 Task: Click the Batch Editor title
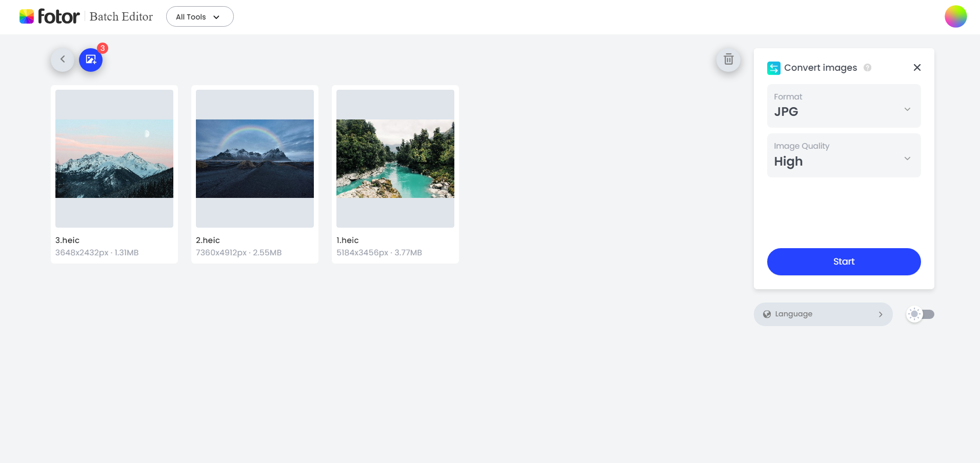pos(121,16)
